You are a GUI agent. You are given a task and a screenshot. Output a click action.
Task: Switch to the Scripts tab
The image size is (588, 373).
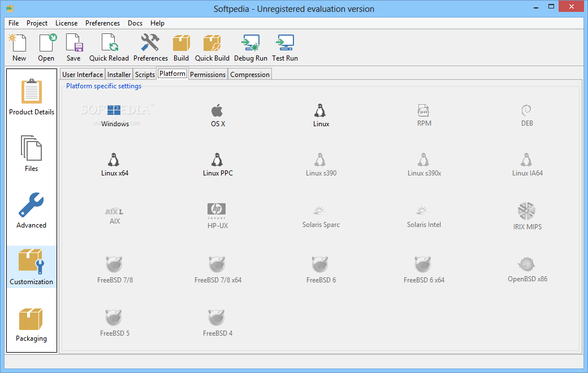[145, 74]
